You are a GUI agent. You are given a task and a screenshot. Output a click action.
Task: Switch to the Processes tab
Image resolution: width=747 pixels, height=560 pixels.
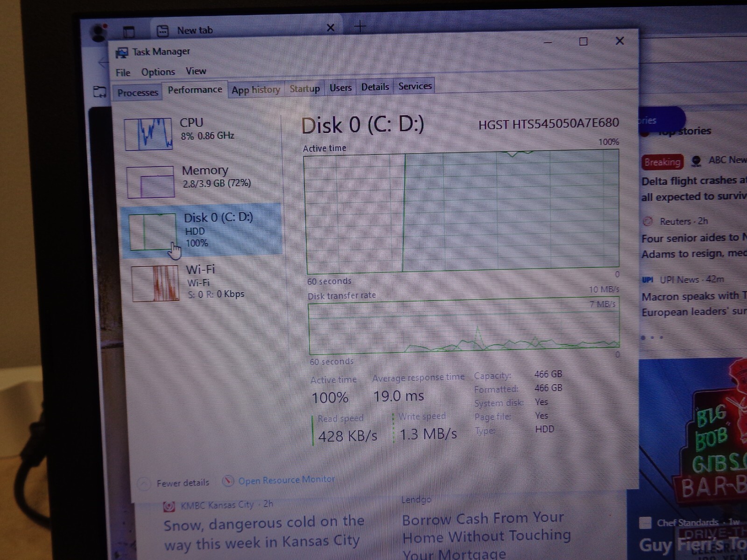coord(138,92)
